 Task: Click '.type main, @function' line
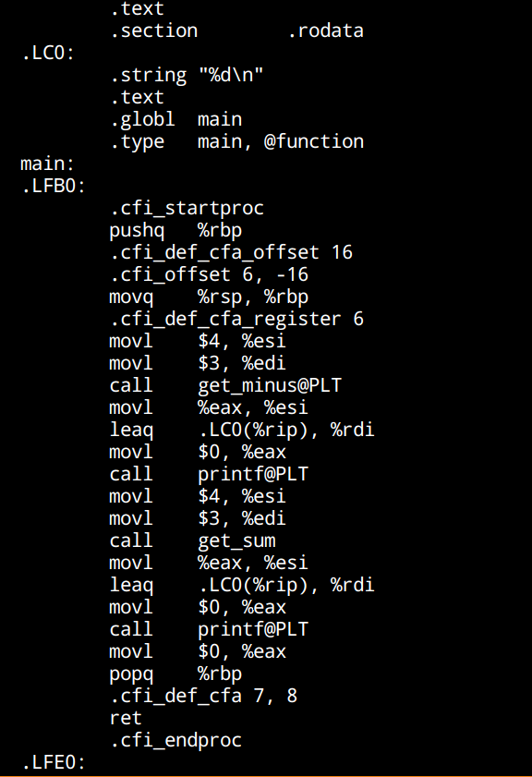pos(236,141)
